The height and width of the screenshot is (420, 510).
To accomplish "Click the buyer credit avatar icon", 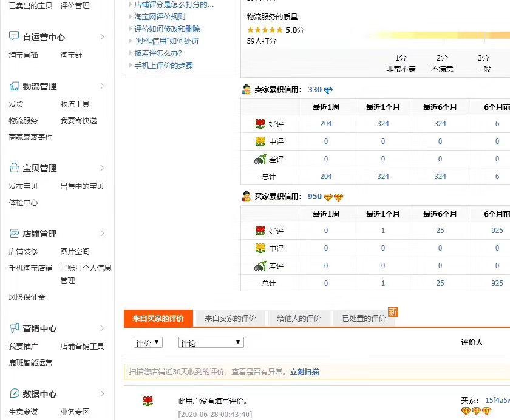I will 246,197.
